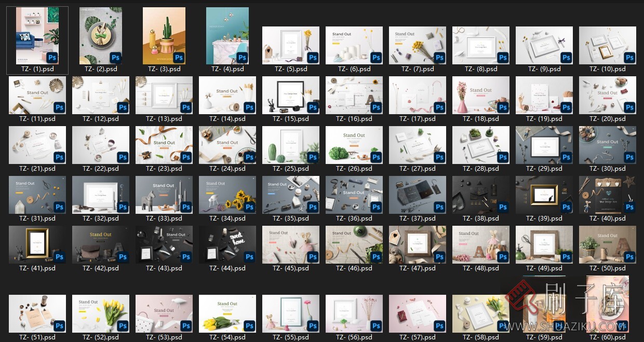Select the TZ- (47).psd wooden frame thumbnail
The height and width of the screenshot is (342, 644).
[417, 244]
